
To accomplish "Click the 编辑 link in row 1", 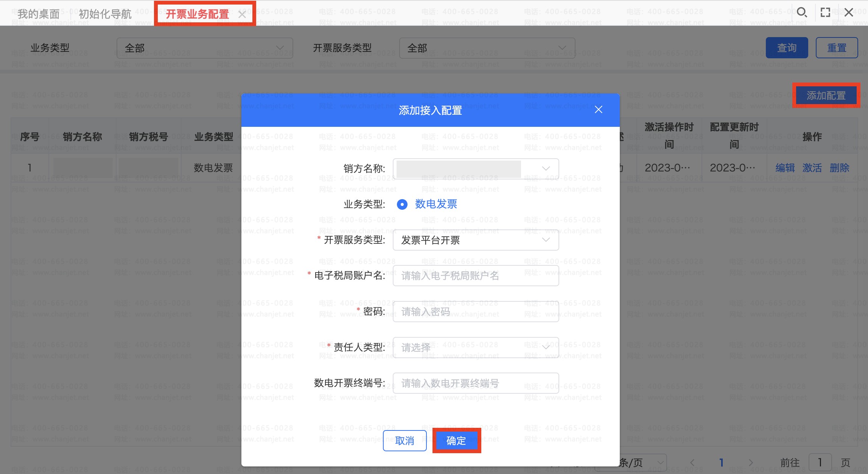I will [785, 168].
